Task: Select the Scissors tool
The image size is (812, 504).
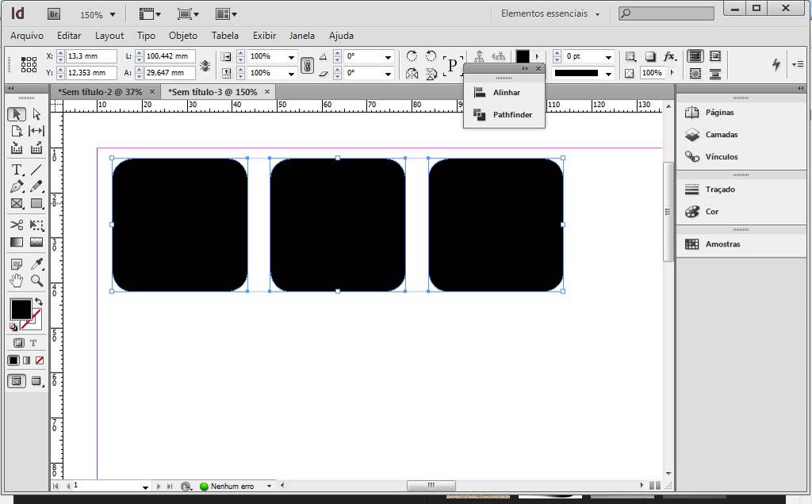Action: [17, 225]
